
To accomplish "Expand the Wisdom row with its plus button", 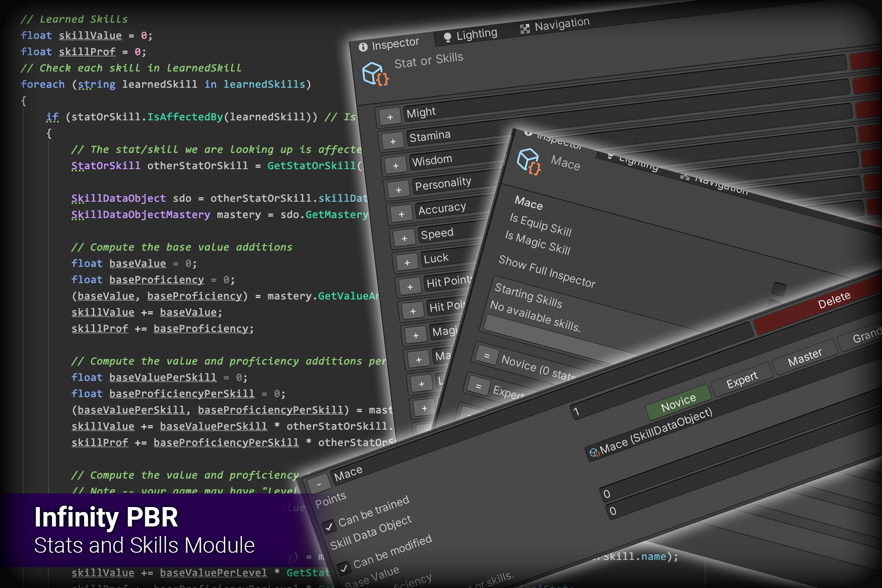I will click(396, 166).
